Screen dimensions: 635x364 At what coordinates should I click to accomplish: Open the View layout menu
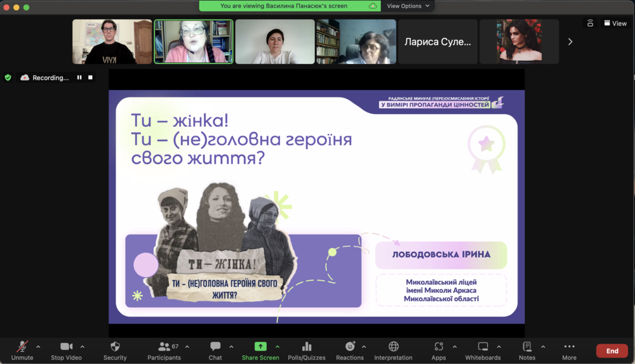pyautogui.click(x=615, y=23)
